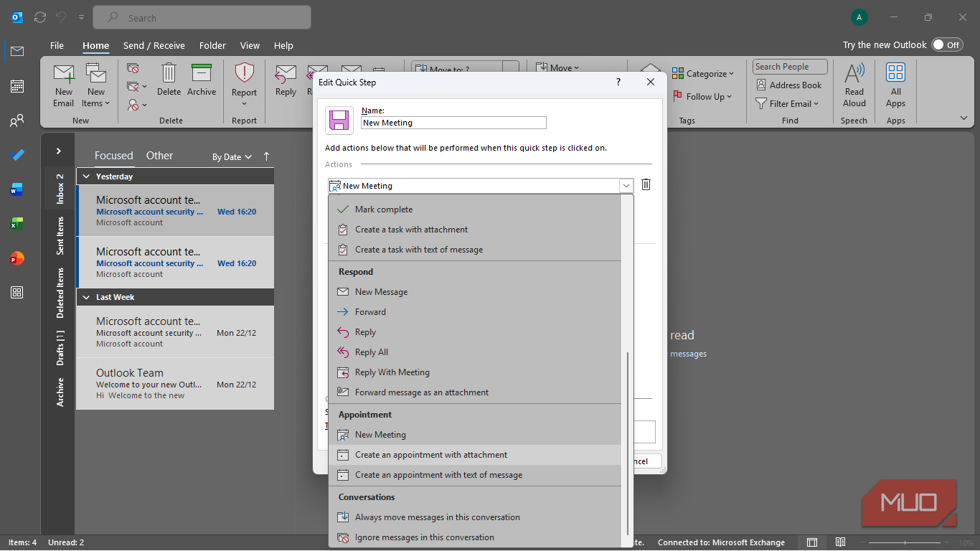Click the New Email ribbon icon

64,85
